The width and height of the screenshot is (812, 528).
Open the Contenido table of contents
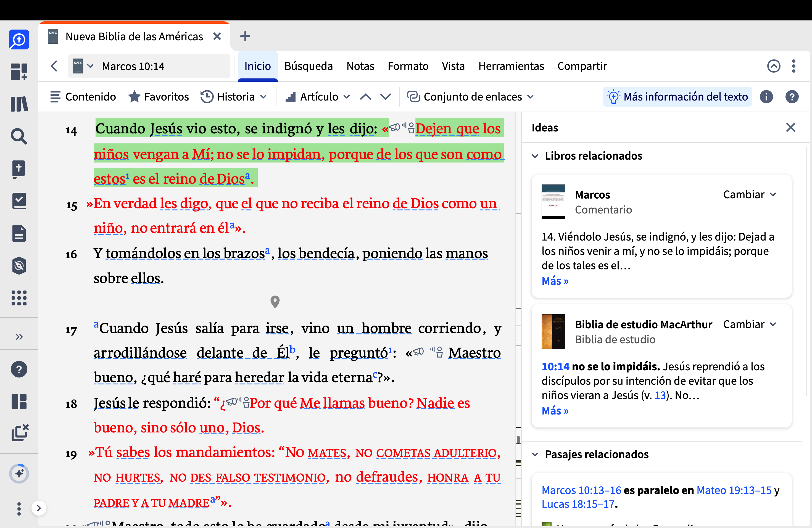(83, 97)
